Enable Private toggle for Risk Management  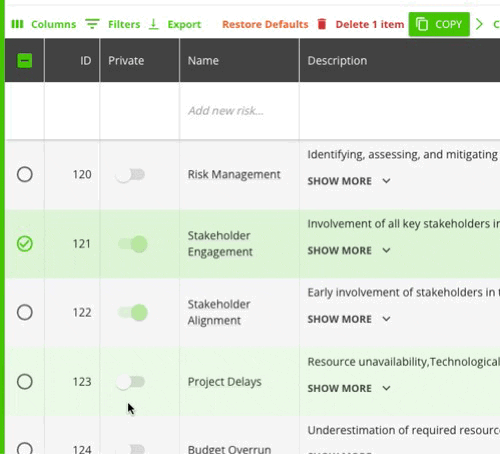130,175
